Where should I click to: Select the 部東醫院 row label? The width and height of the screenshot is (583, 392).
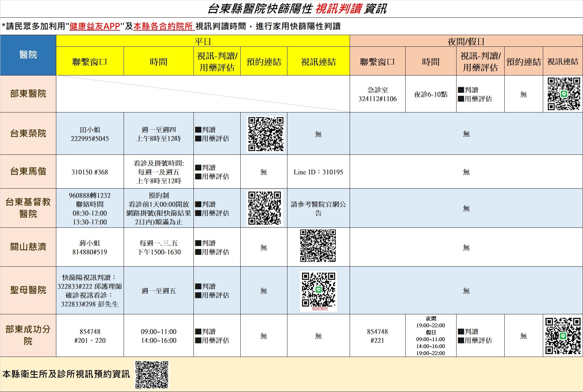[28, 94]
